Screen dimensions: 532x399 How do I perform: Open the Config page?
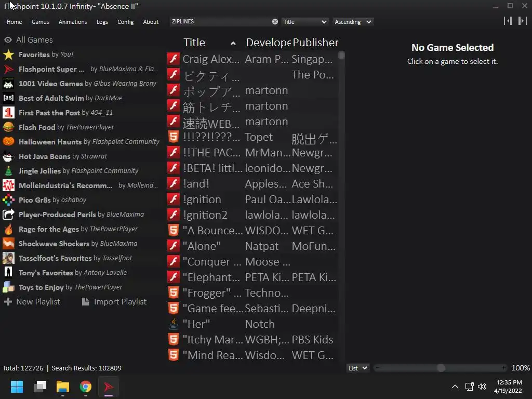(x=126, y=22)
